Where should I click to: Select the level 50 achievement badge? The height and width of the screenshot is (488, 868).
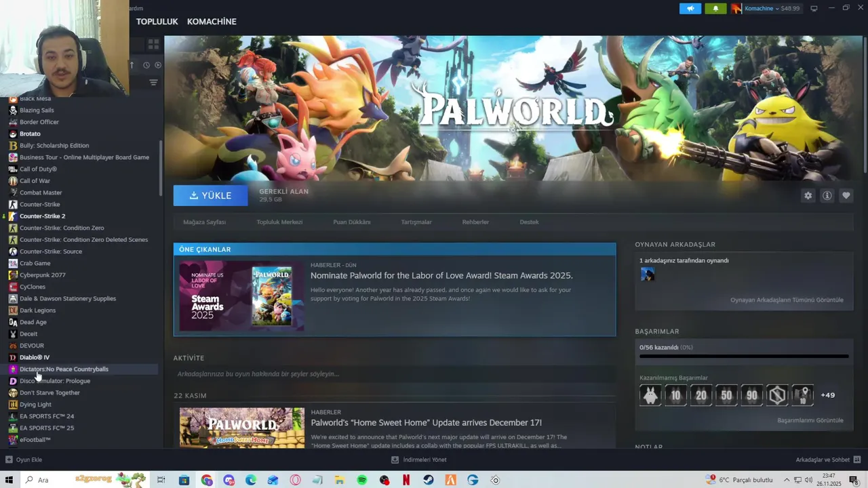[726, 394]
